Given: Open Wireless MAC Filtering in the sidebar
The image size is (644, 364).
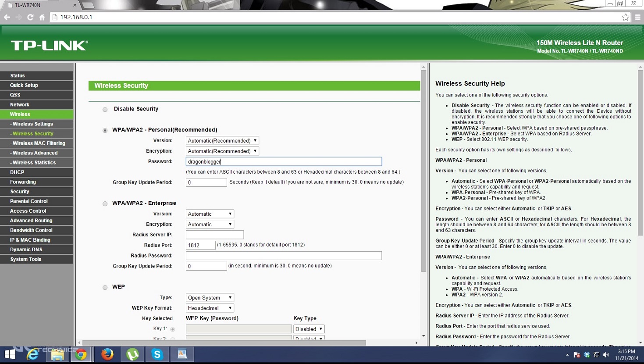Looking at the screenshot, I should (x=39, y=143).
